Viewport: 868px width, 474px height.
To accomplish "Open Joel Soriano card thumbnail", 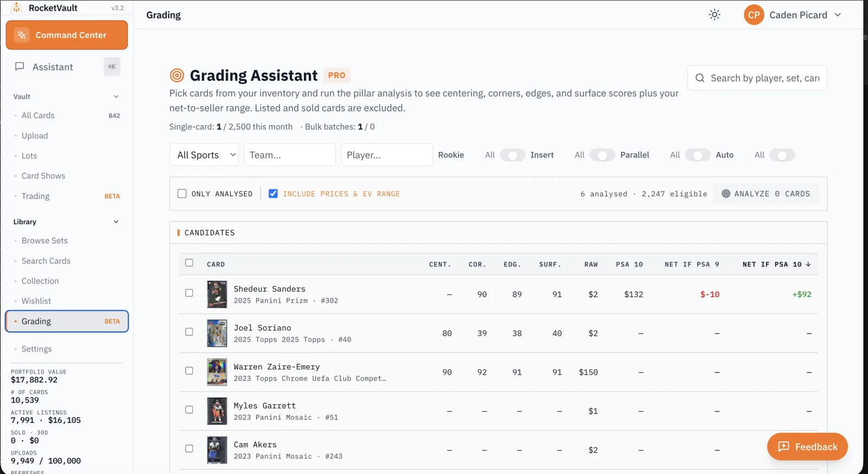I will pyautogui.click(x=217, y=334).
